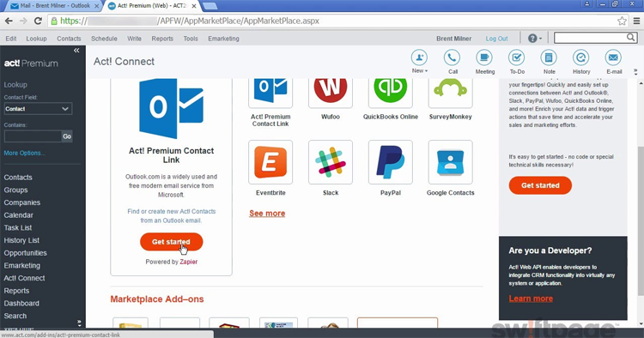The image size is (644, 338).
Task: Open Dashboard in the sidebar
Action: coord(21,304)
